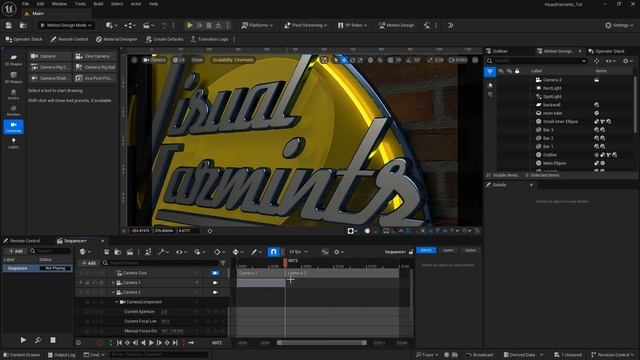Viewport: 640px width, 360px height.
Task: Open the Motion Design Mode dropdown
Action: click(x=66, y=25)
